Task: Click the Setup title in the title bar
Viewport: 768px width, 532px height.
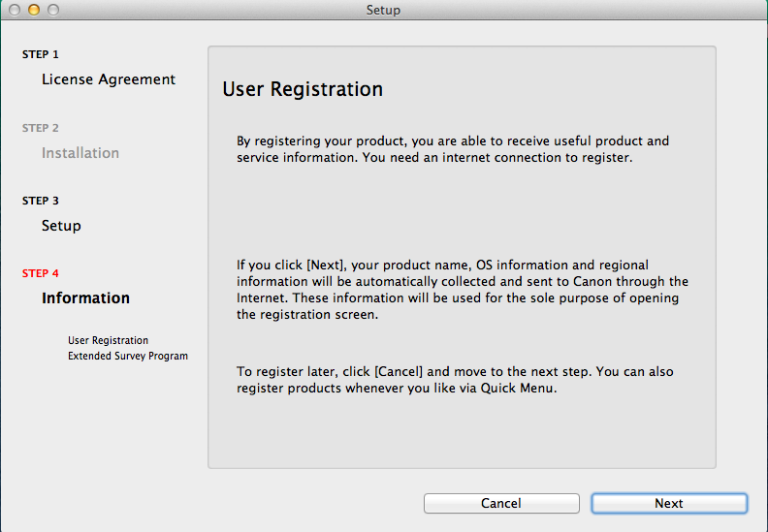Action: (x=383, y=10)
